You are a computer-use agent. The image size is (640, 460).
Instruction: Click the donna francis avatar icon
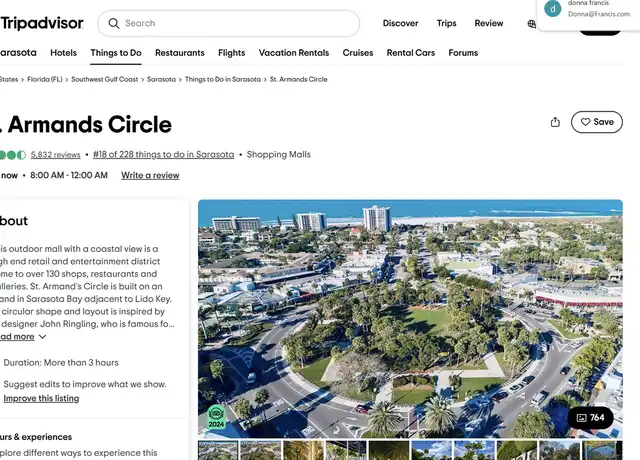[x=553, y=8]
